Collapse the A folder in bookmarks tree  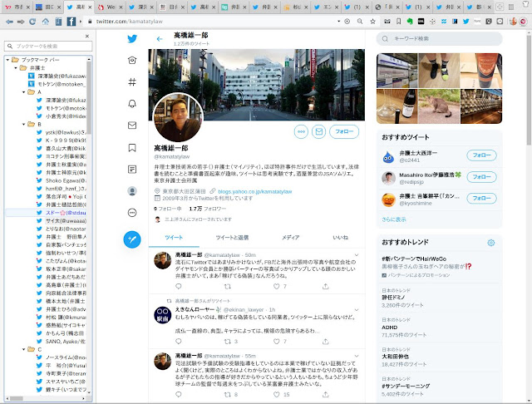point(24,92)
